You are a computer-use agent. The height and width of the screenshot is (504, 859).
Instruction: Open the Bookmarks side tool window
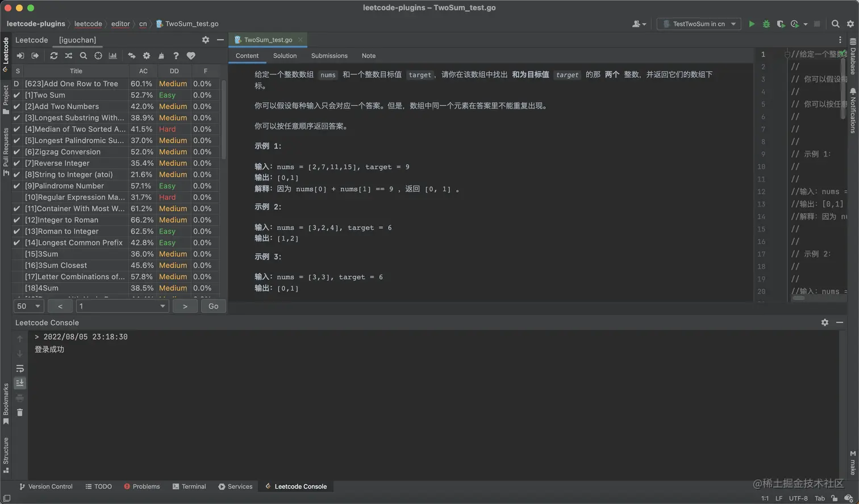click(6, 404)
